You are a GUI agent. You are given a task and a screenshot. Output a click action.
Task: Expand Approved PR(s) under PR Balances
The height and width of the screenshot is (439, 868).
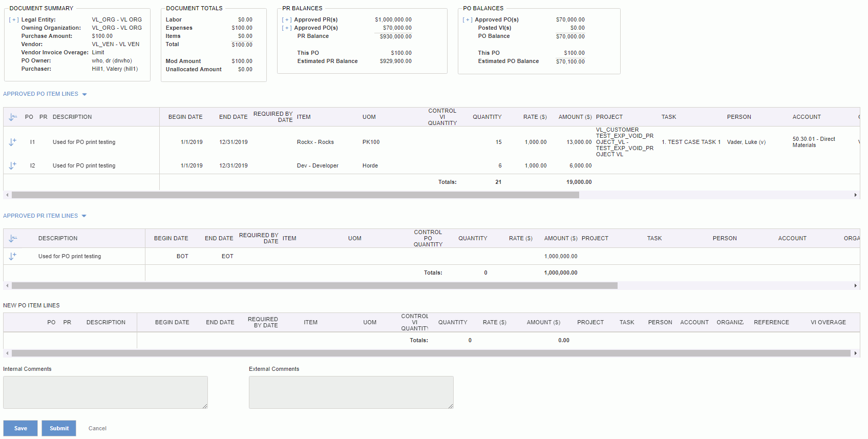coord(287,20)
